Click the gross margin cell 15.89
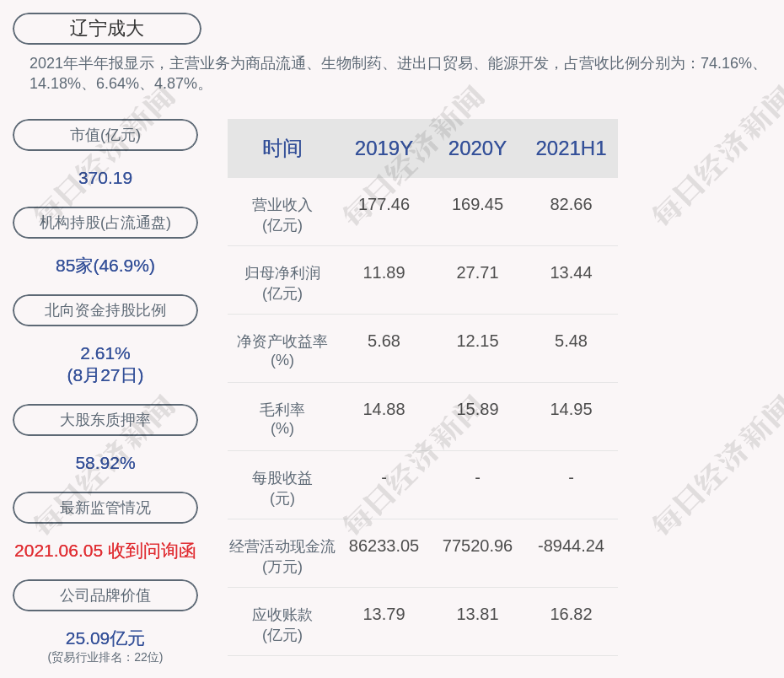Viewport: 784px width, 678px height. (477, 410)
